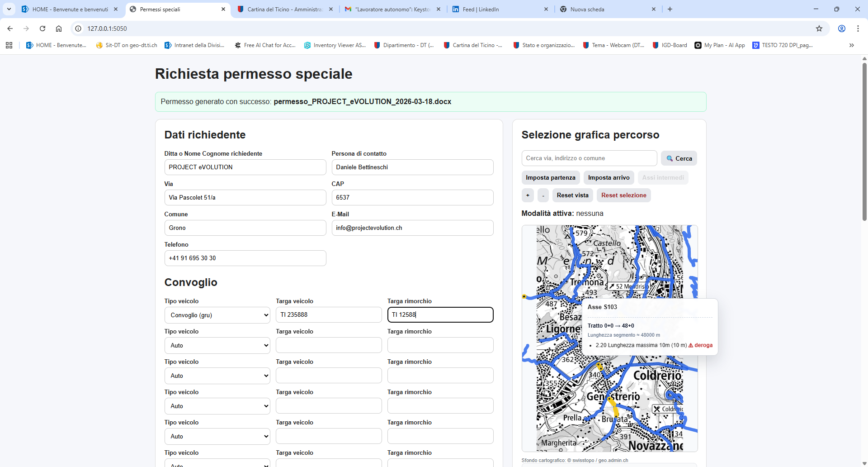Click the Cerca via address search field
Screen dimensions: 868x467
[589, 158]
